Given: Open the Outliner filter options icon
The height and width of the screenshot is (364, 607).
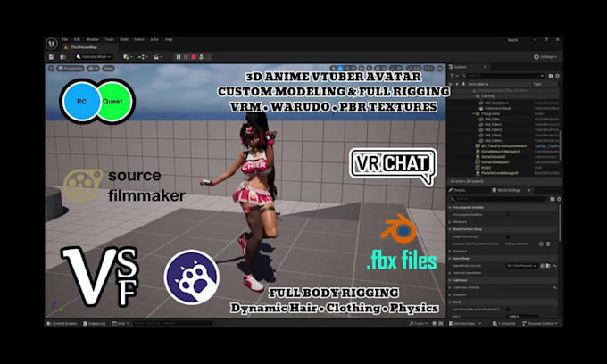Looking at the screenshot, I should tap(453, 76).
